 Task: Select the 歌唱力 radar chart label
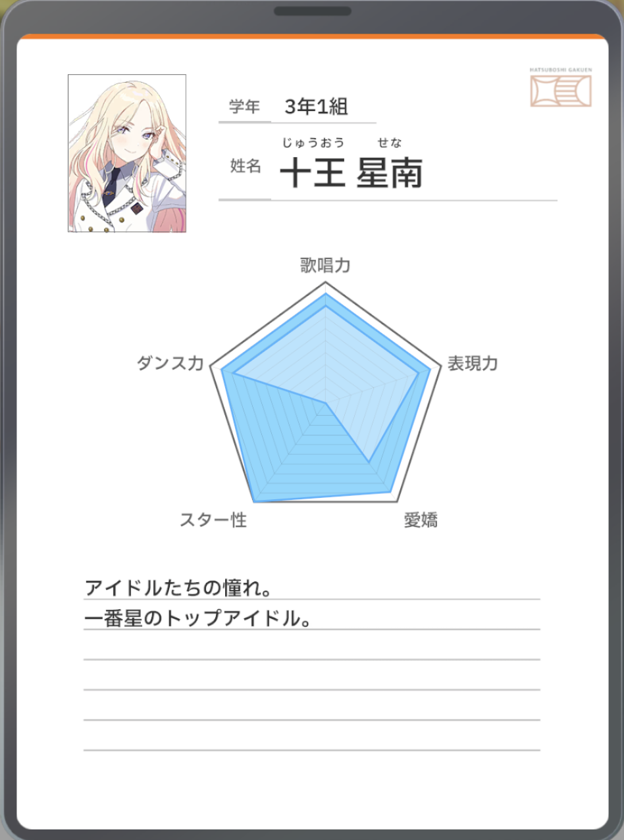click(x=325, y=266)
